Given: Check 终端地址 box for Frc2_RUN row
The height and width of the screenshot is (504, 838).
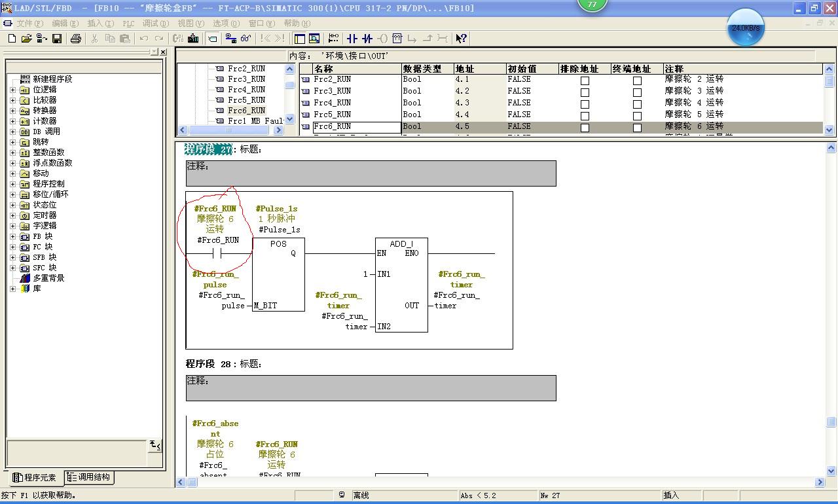Looking at the screenshot, I should tap(637, 81).
